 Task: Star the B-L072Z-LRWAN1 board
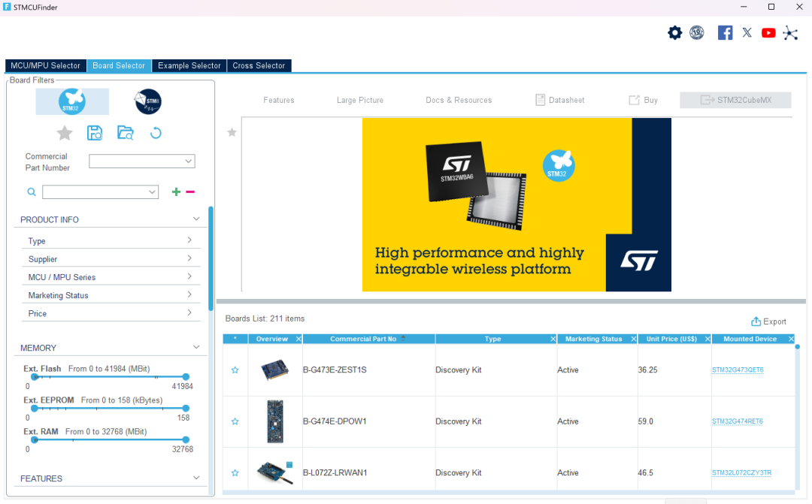coord(235,472)
